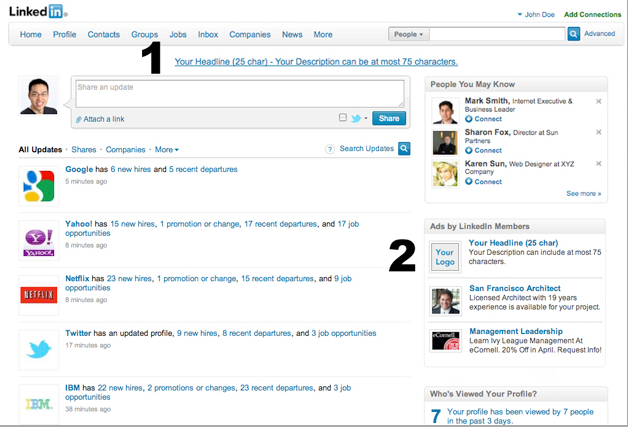Expand the More updates filter dropdown

[166, 150]
